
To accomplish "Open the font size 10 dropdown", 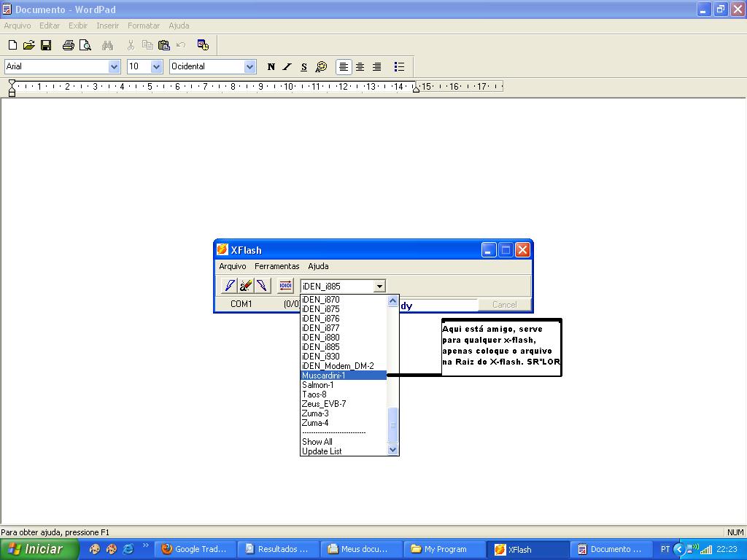I will (156, 66).
